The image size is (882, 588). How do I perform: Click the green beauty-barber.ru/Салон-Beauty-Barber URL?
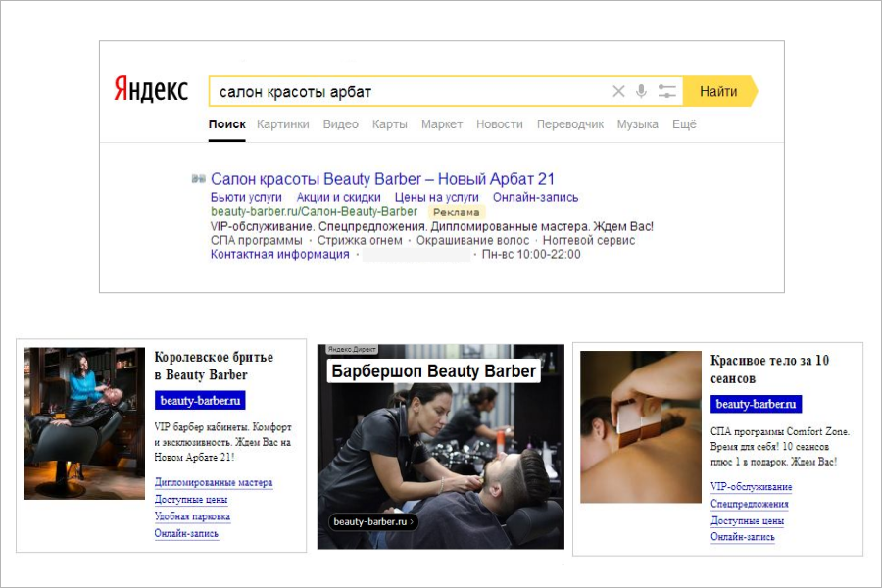pos(314,211)
